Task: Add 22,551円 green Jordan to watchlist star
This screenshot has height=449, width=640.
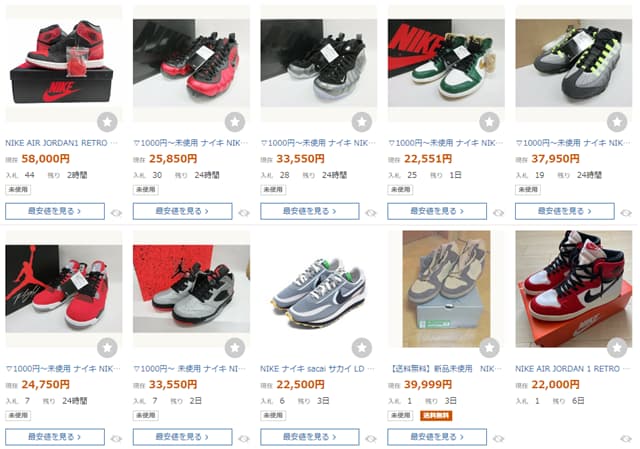Action: [489, 122]
